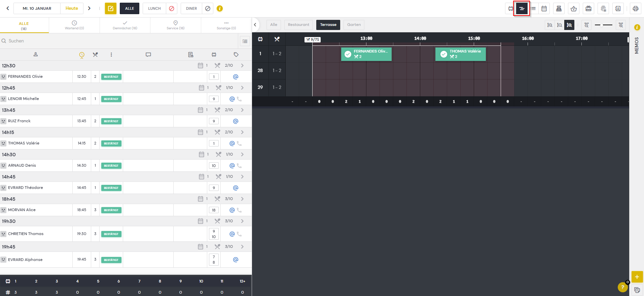Click BESTÄTIGT status for CHRETIEN Thomas
The image size is (644, 296).
(111, 234)
